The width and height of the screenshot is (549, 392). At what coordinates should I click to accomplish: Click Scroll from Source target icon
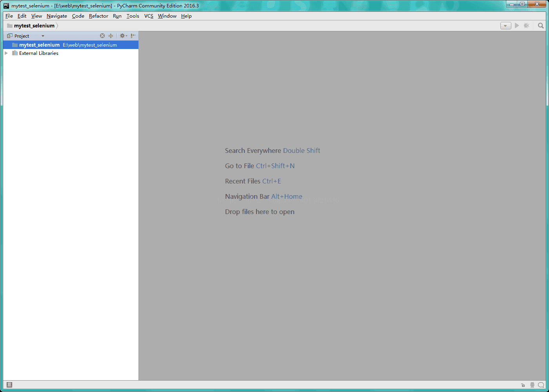click(x=102, y=36)
